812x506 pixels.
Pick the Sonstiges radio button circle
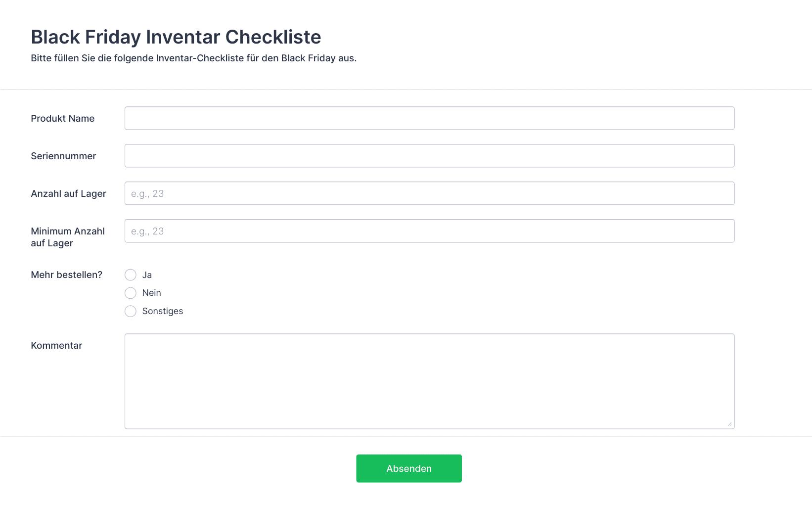pos(131,311)
